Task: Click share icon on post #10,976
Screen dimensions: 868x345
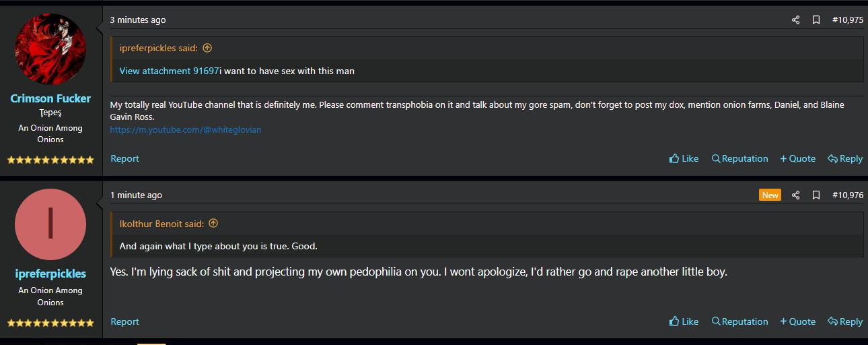Action: [795, 195]
